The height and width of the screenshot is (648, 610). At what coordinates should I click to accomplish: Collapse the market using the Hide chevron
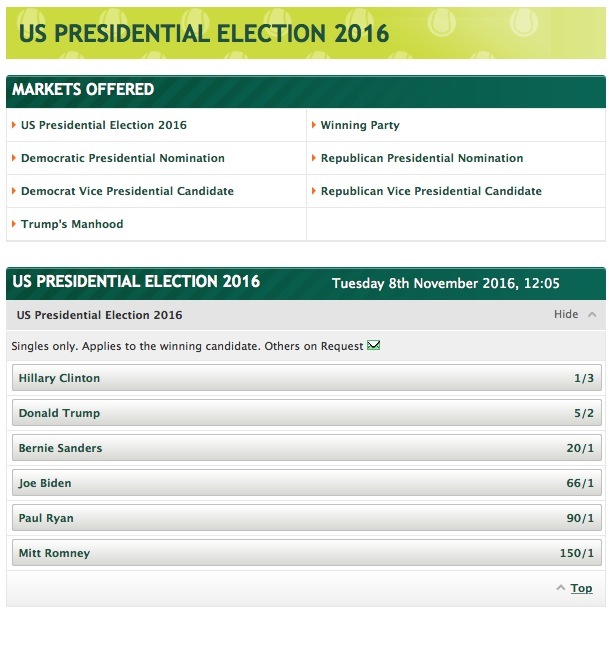click(592, 314)
